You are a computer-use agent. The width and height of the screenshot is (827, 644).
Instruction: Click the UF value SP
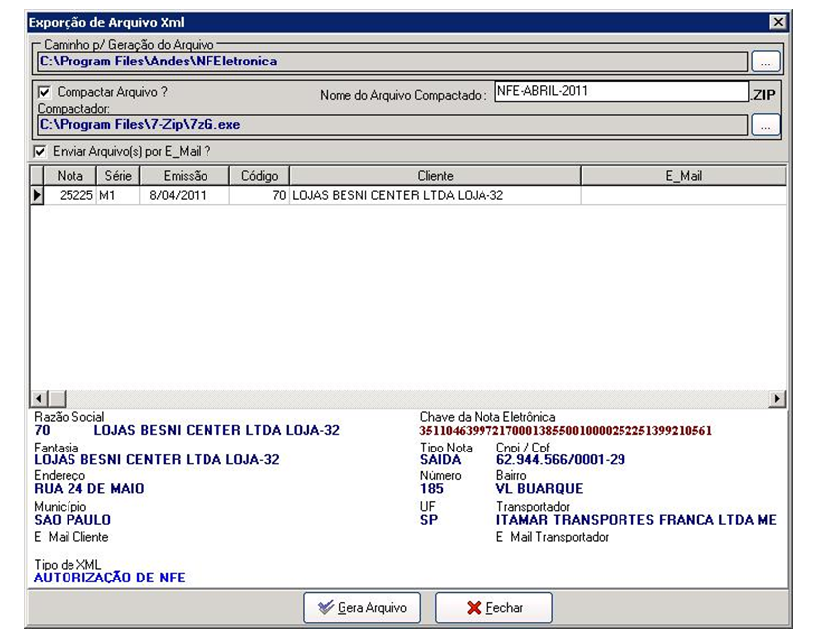(429, 520)
